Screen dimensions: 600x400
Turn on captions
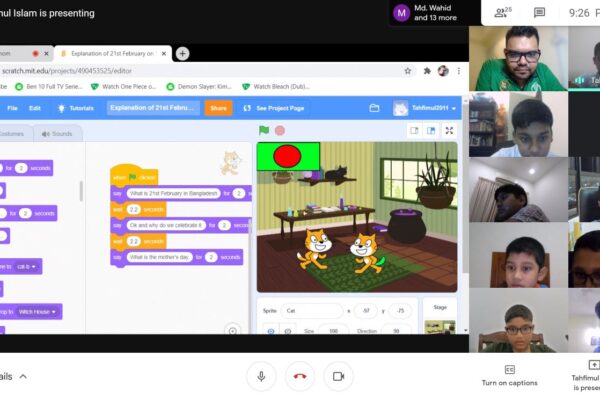pyautogui.click(x=509, y=374)
